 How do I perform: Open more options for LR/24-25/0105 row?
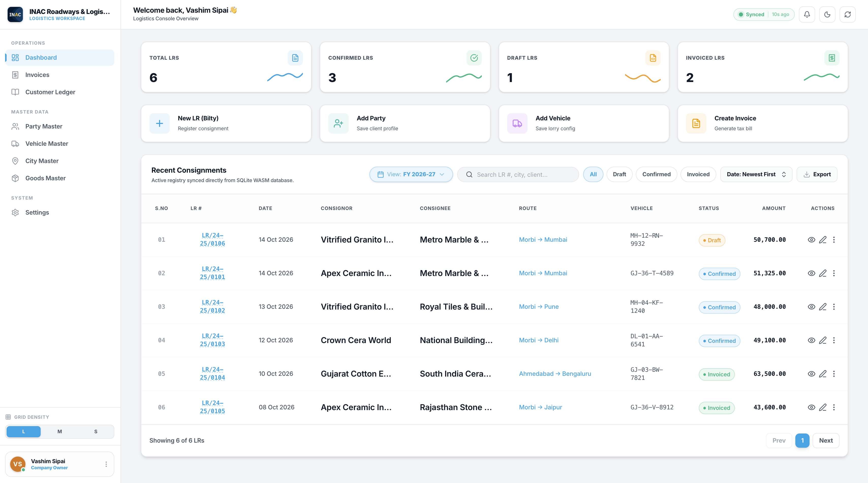834,407
